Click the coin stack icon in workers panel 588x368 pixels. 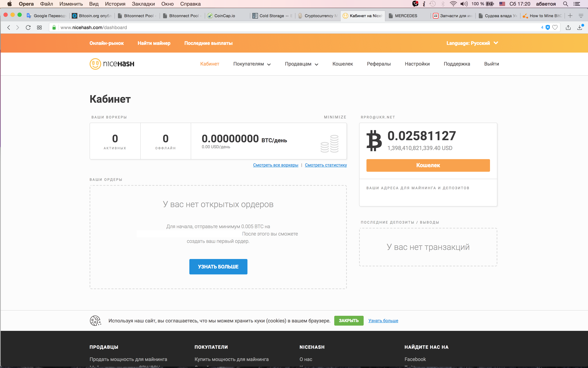point(330,144)
